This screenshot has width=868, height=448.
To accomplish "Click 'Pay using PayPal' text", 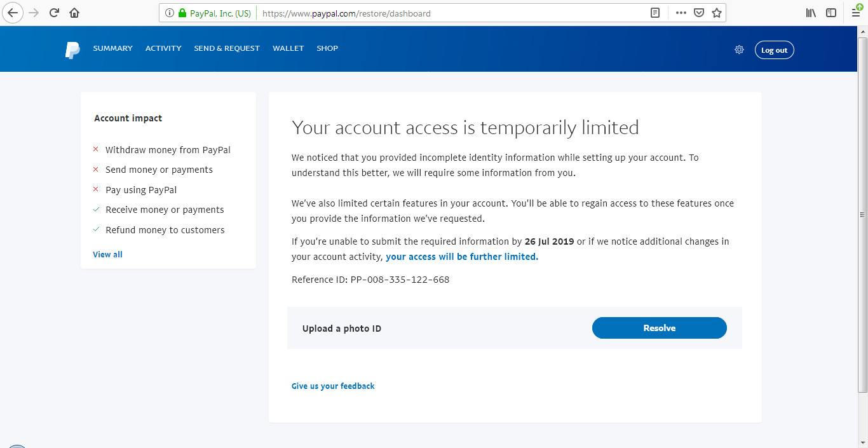I will pos(141,190).
